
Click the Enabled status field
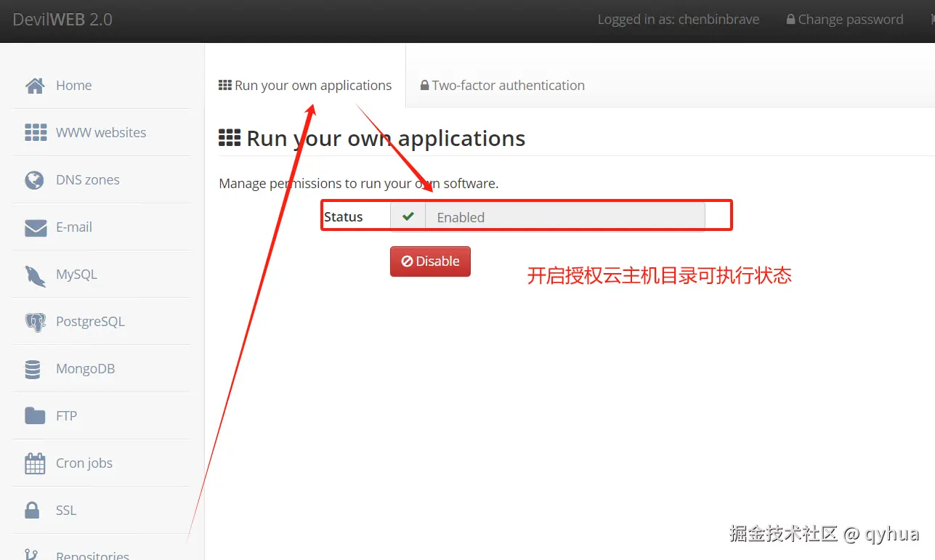564,216
